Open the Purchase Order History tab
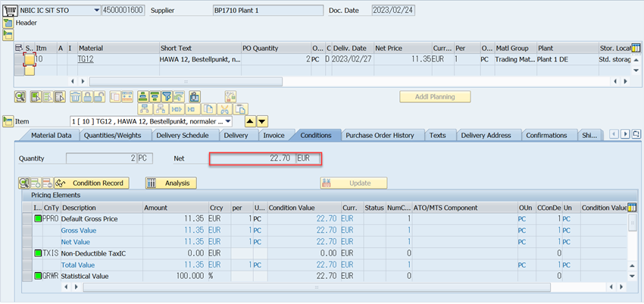Viewport: 644px width, 304px height. coord(380,135)
